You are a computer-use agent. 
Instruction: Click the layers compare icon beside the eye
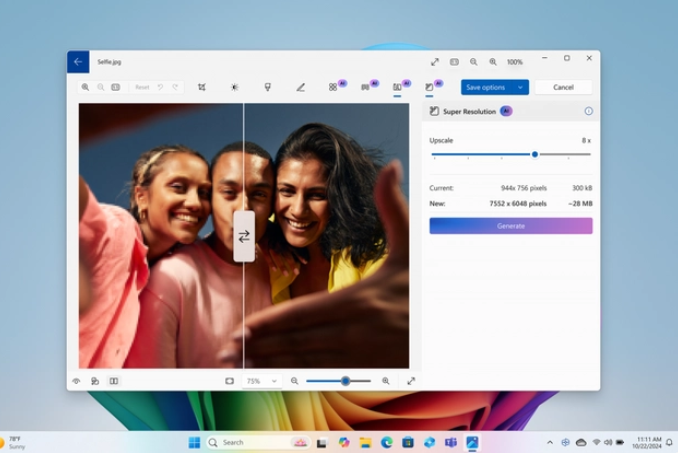[x=95, y=381]
